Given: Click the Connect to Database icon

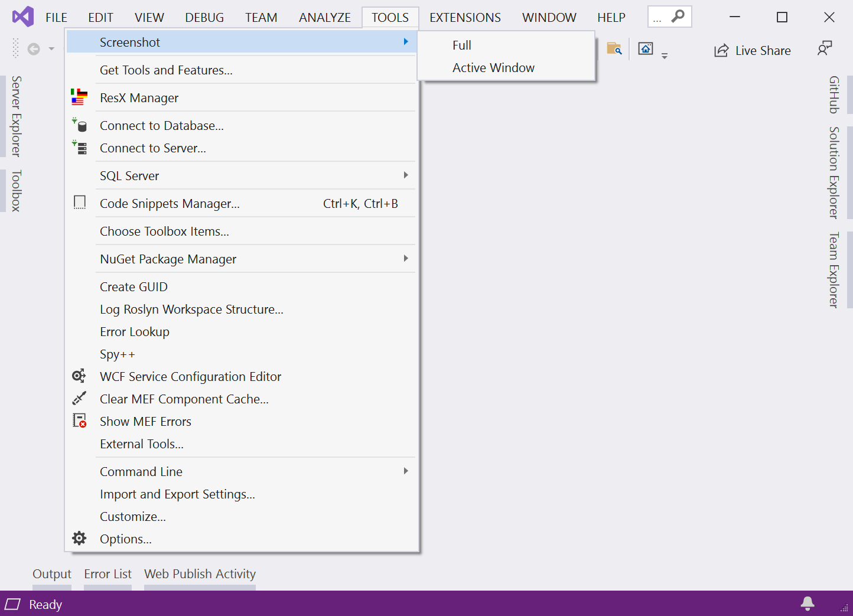Looking at the screenshot, I should click(79, 125).
